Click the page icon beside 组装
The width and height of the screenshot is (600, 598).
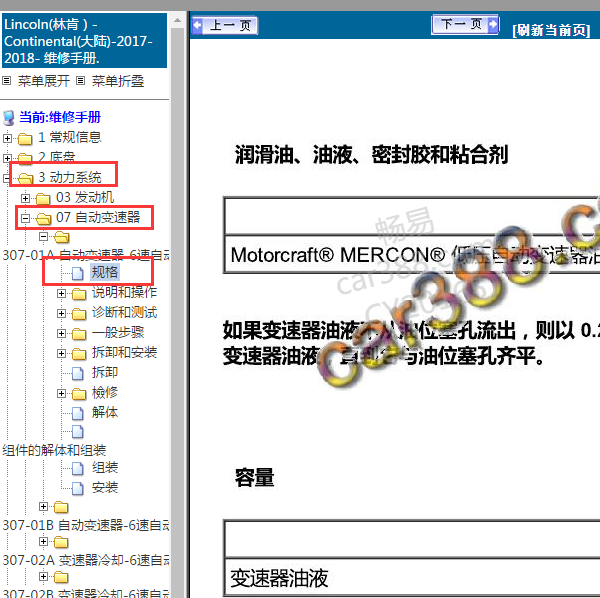78,468
